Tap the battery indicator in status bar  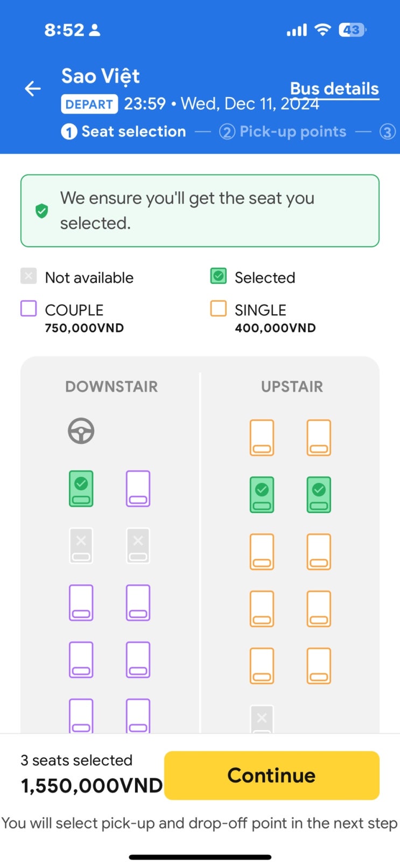pos(352,30)
